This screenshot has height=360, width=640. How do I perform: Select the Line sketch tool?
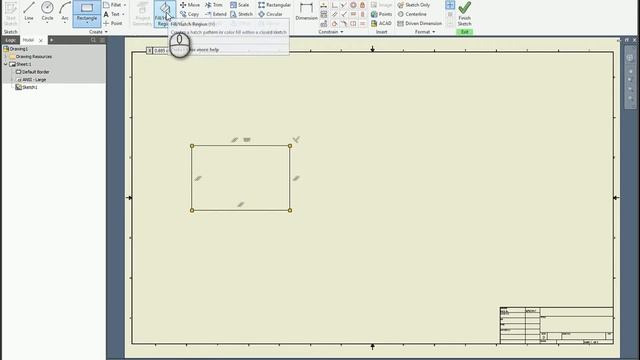click(x=29, y=11)
